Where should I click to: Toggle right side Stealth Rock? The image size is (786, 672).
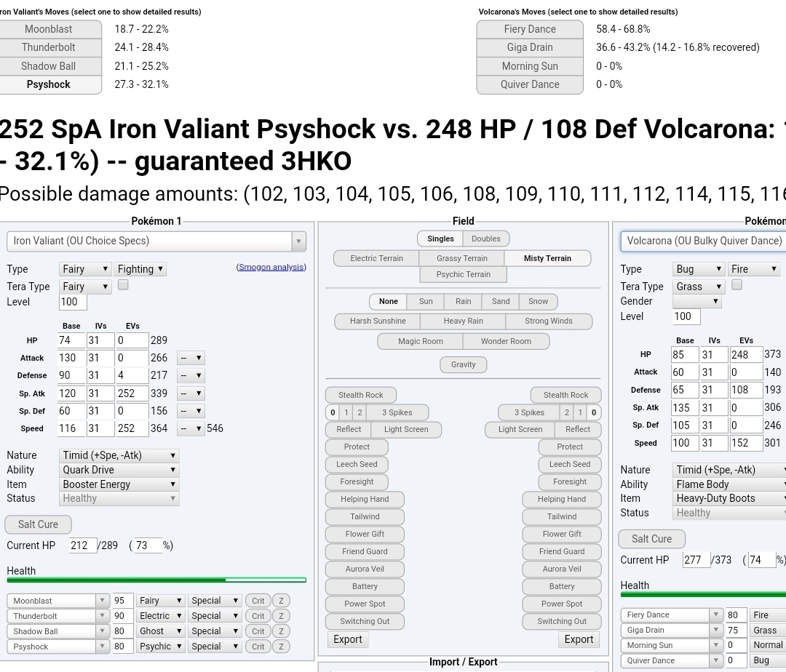point(566,395)
